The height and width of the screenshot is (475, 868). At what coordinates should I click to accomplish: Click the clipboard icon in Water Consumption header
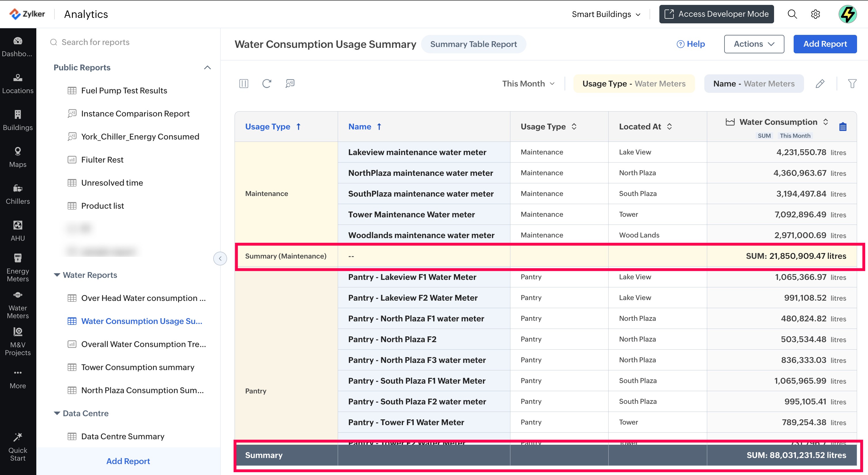pyautogui.click(x=843, y=127)
